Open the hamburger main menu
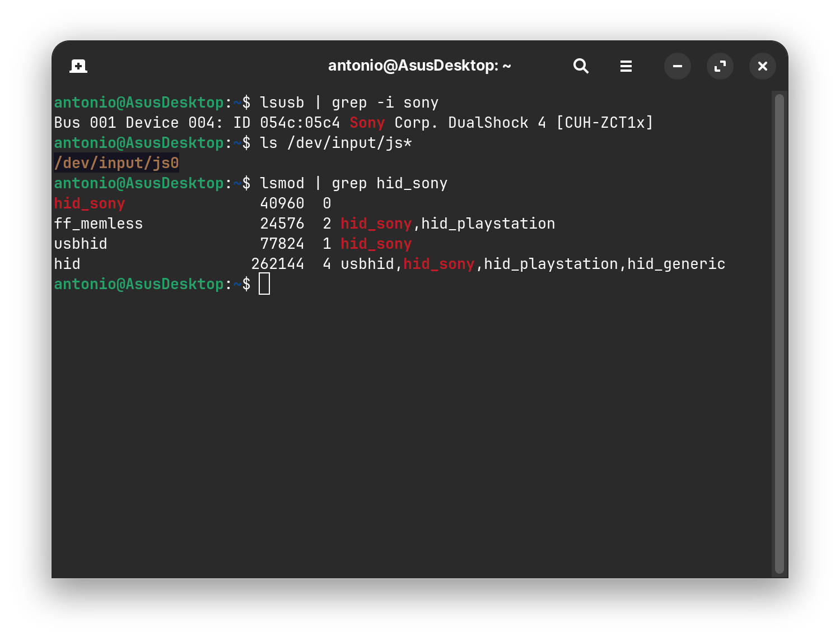840x641 pixels. tap(626, 66)
